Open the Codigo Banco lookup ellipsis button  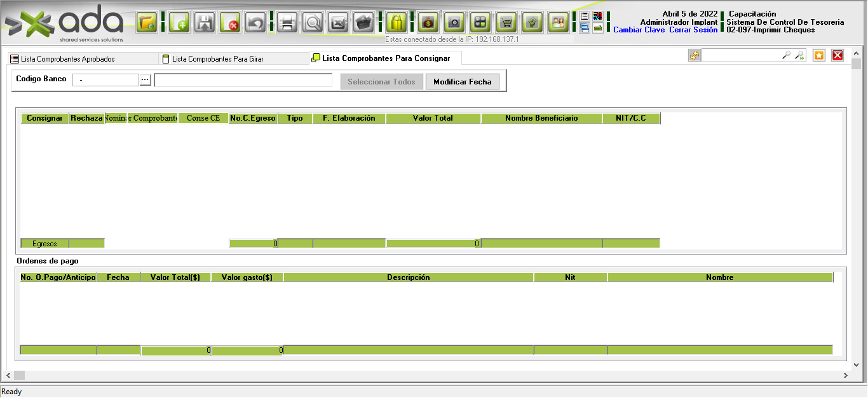pos(146,80)
